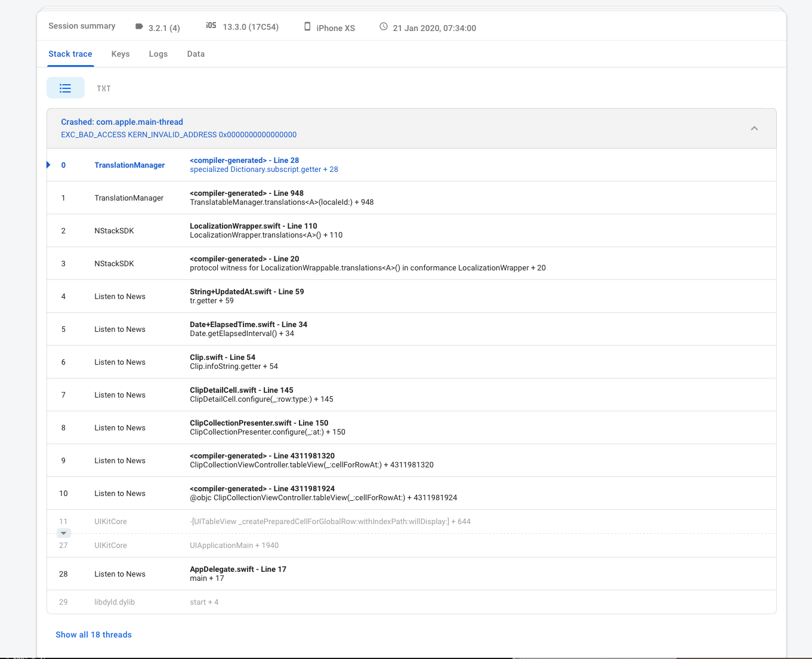Click the clock icon before the timestamp

pyautogui.click(x=383, y=26)
